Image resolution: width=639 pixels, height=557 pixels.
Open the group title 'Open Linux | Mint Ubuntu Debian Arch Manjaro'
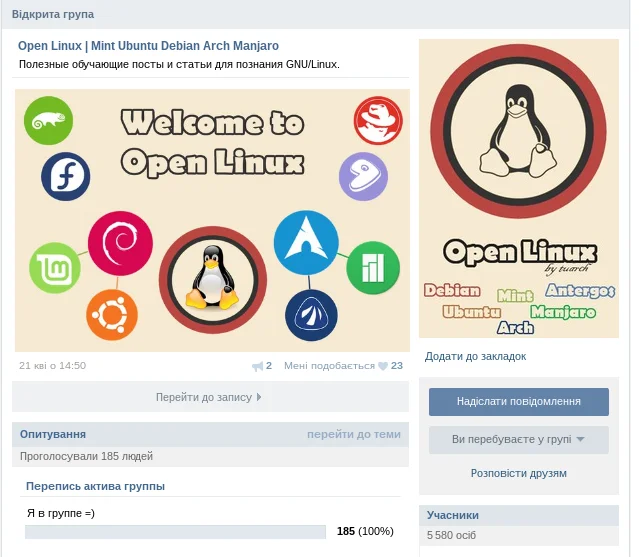click(148, 46)
